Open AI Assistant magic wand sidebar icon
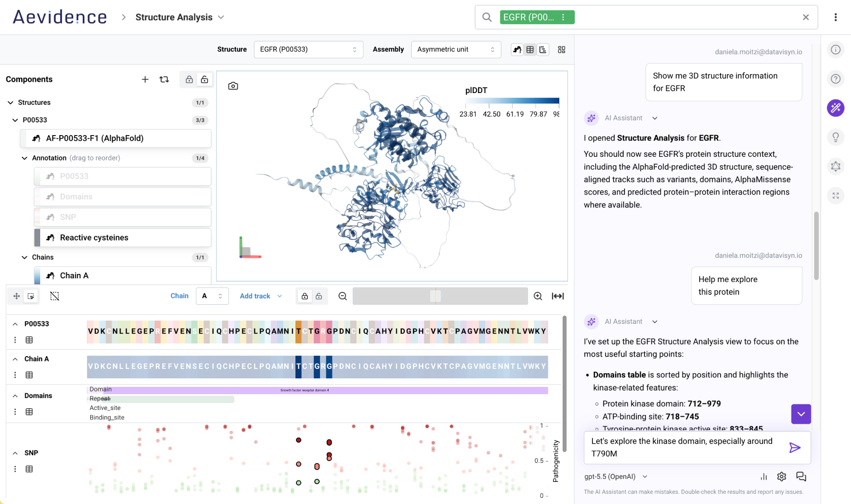The width and height of the screenshot is (851, 504). pyautogui.click(x=835, y=108)
